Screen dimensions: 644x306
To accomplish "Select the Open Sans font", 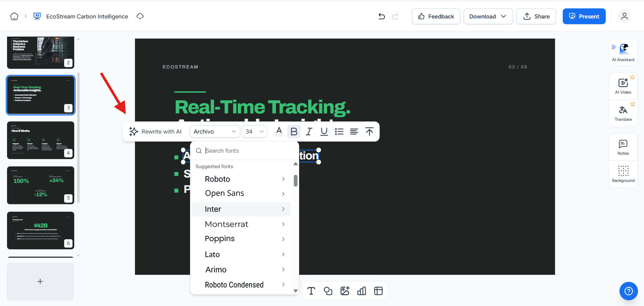I will coord(241,193).
